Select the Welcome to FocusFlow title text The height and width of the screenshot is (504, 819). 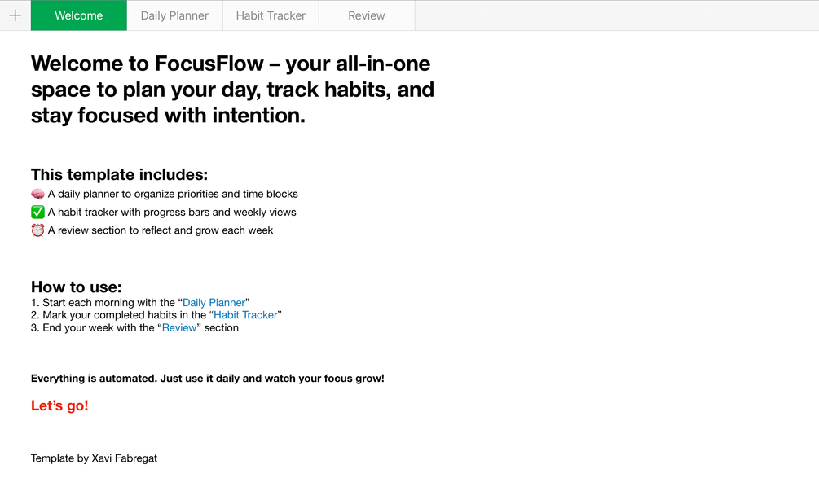232,90
